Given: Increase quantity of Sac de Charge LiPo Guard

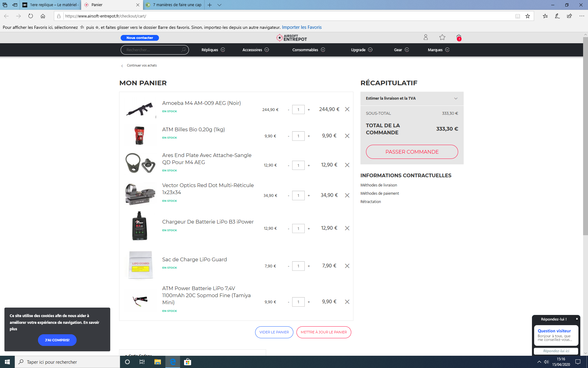Looking at the screenshot, I should (309, 266).
